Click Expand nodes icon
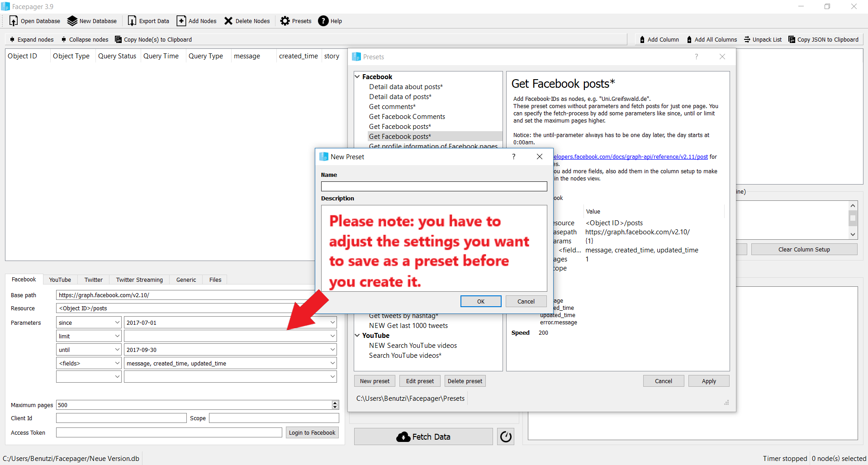 tap(12, 39)
